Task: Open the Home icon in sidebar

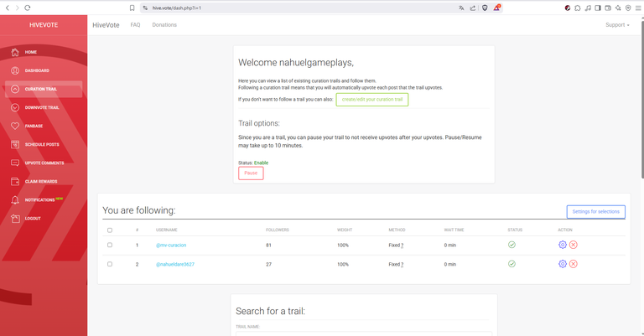Action: [15, 52]
